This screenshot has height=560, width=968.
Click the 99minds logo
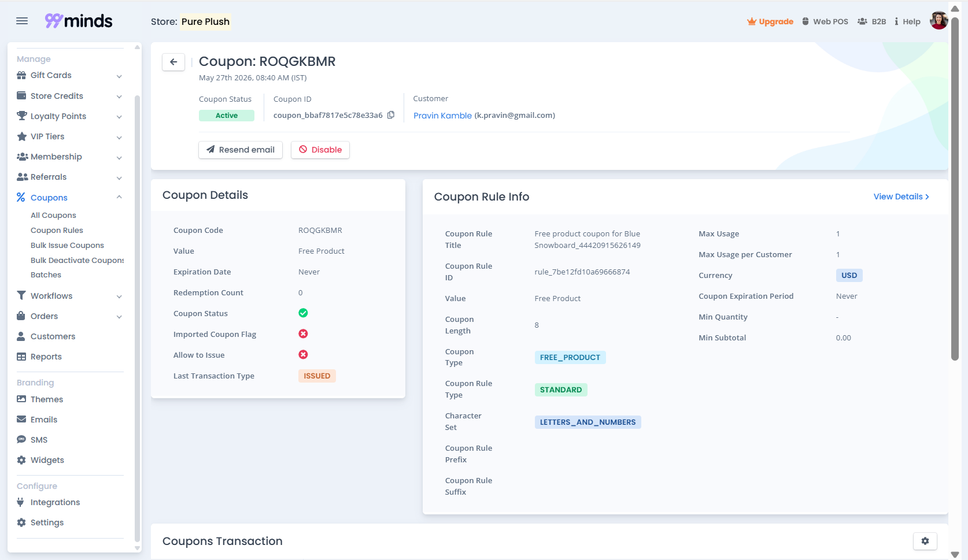click(x=79, y=21)
